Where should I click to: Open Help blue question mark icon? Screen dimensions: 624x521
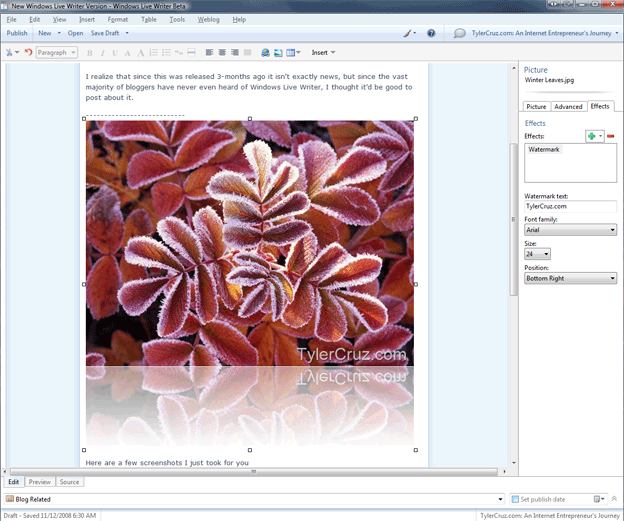click(431, 33)
